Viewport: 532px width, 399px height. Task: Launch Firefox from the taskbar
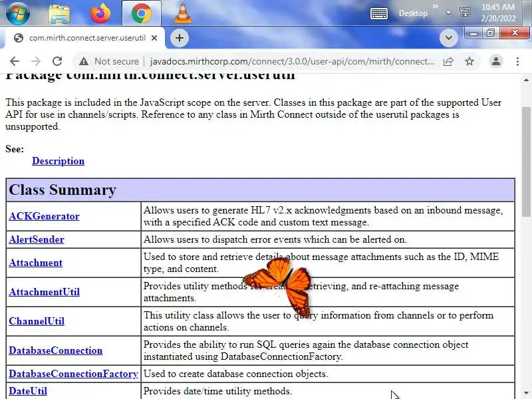(100, 13)
